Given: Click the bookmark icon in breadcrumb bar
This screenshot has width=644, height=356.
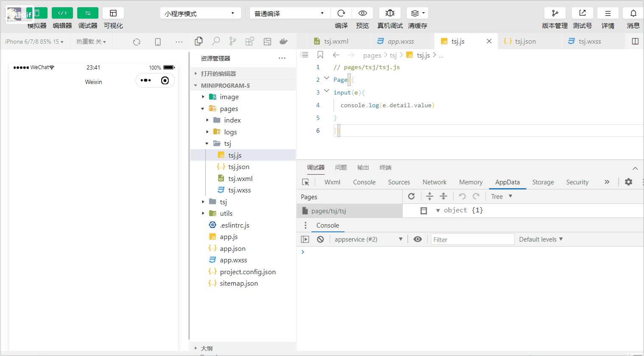Looking at the screenshot, I should click(320, 55).
